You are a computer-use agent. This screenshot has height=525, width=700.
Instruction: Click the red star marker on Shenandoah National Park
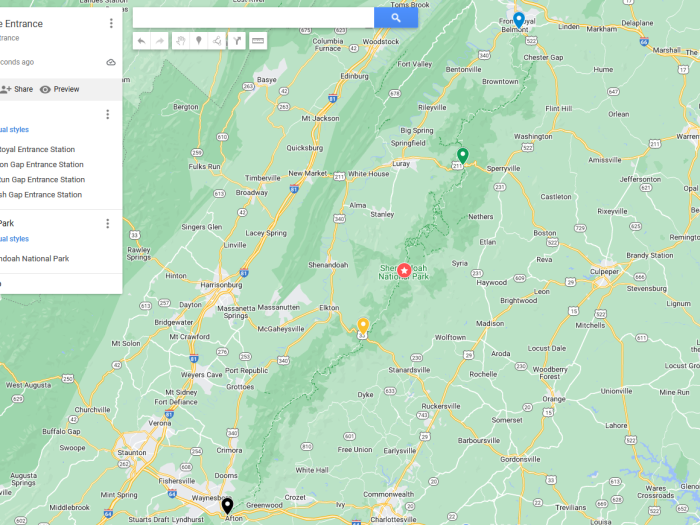tap(404, 270)
